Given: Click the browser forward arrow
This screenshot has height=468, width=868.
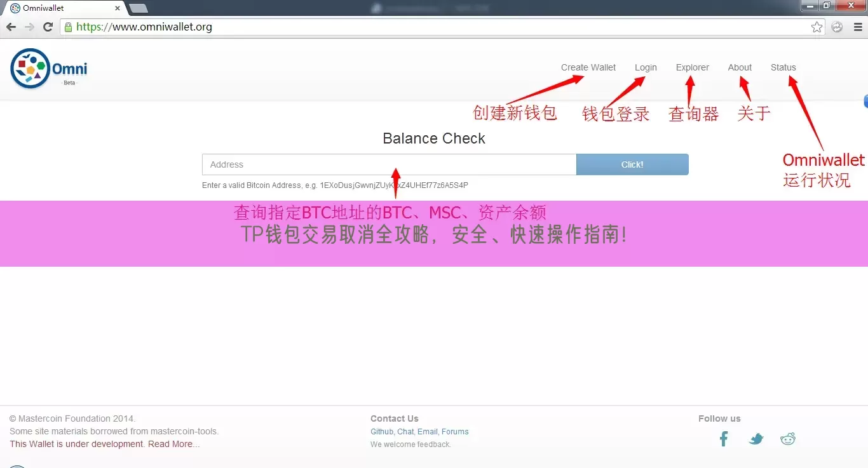Looking at the screenshot, I should (29, 27).
